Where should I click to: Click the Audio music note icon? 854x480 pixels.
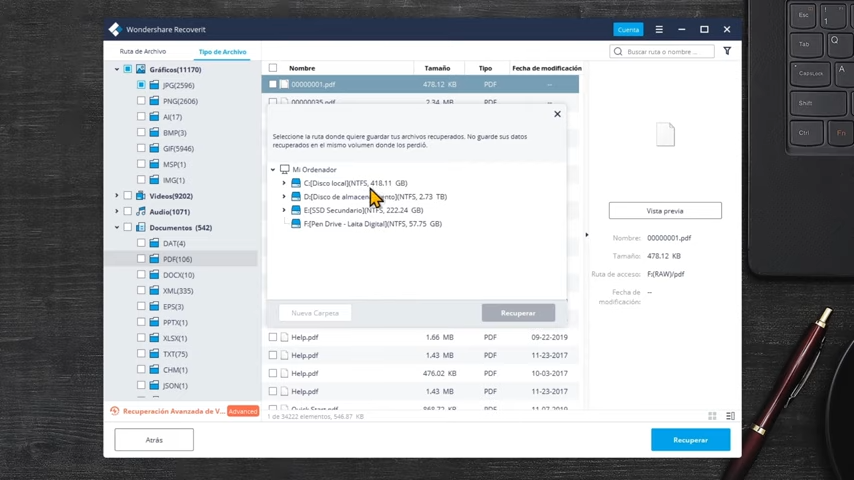[141, 211]
